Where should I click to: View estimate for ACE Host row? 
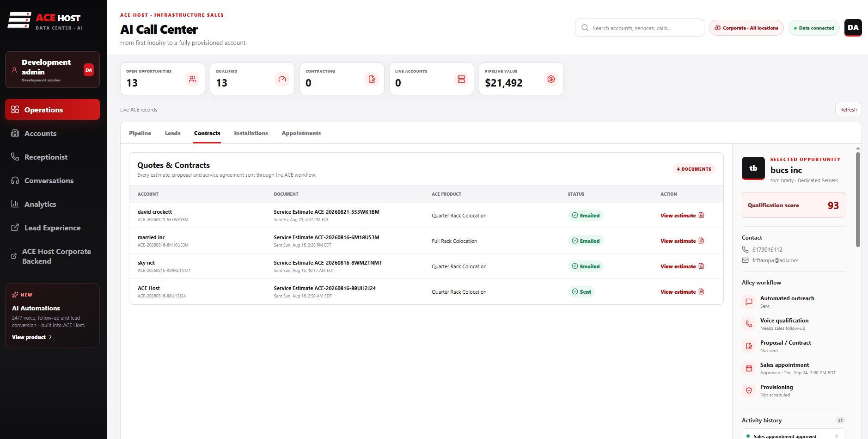click(682, 292)
